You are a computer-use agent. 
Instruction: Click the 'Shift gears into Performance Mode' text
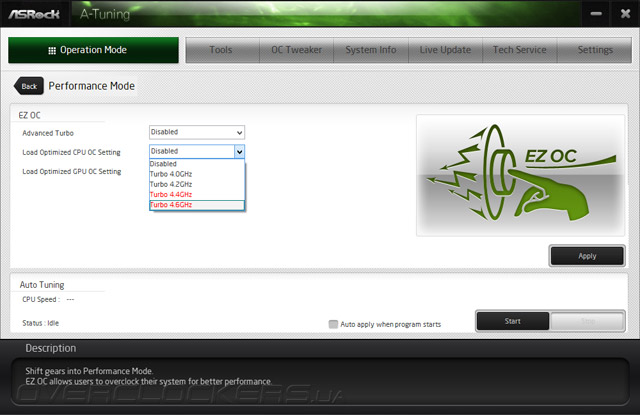pos(89,371)
